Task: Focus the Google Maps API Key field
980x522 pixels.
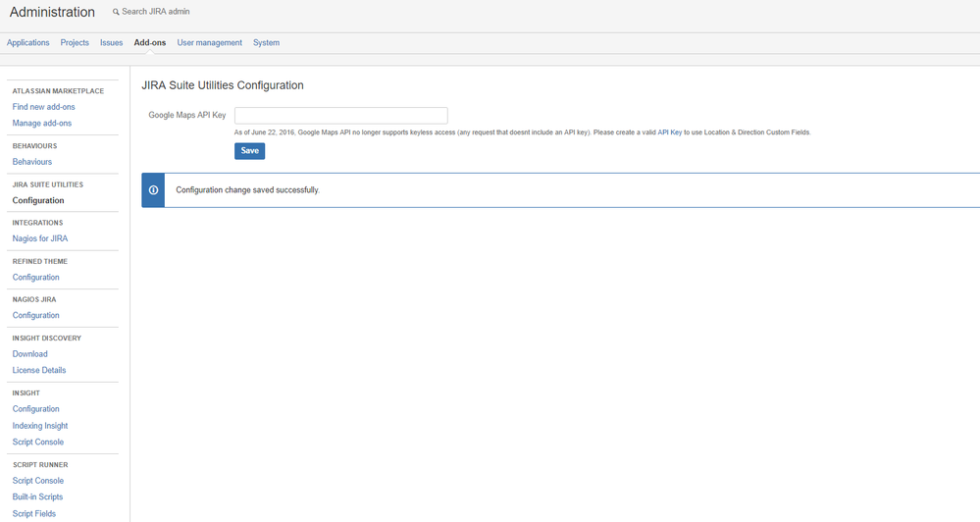Action: [x=341, y=115]
